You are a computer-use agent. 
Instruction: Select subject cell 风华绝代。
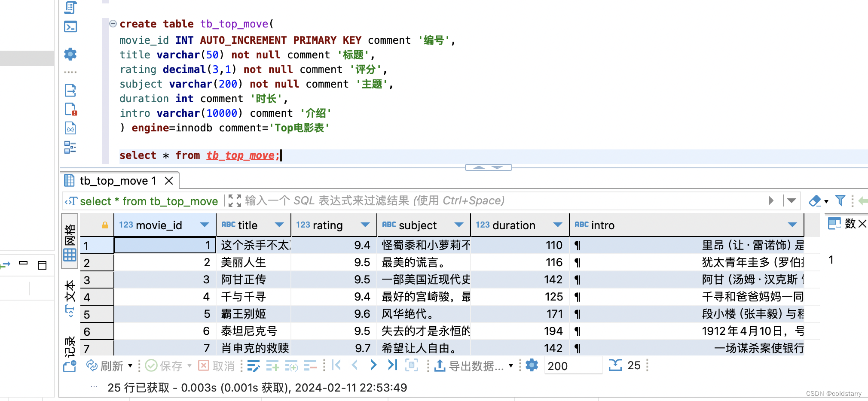(424, 314)
